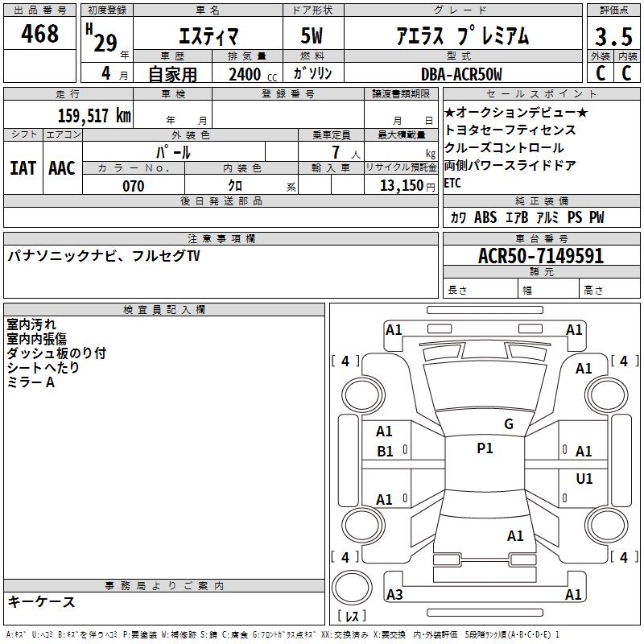Click the ABS equipment label

point(485,217)
